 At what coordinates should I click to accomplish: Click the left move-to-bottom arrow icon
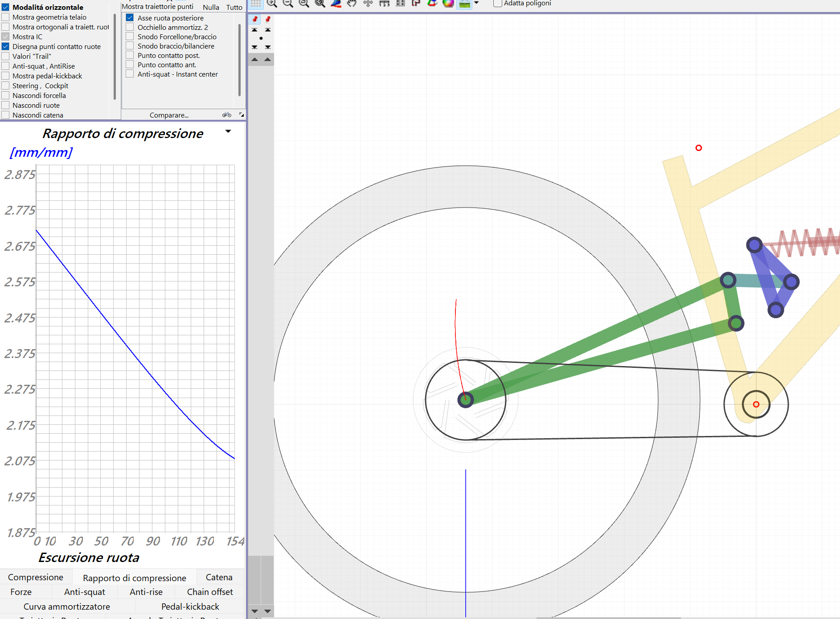(x=254, y=47)
